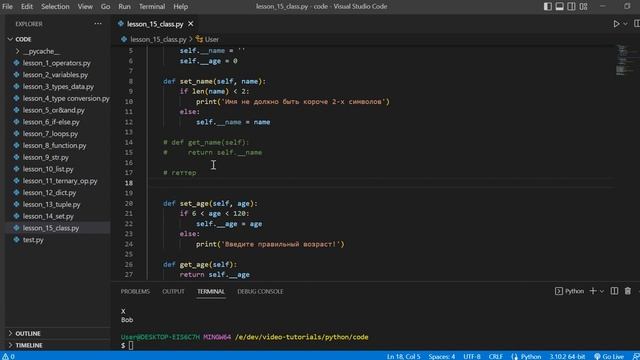Viewport: 640px width, 360px height.
Task: Toggle secondary side bar layout icon
Action: pos(571,7)
